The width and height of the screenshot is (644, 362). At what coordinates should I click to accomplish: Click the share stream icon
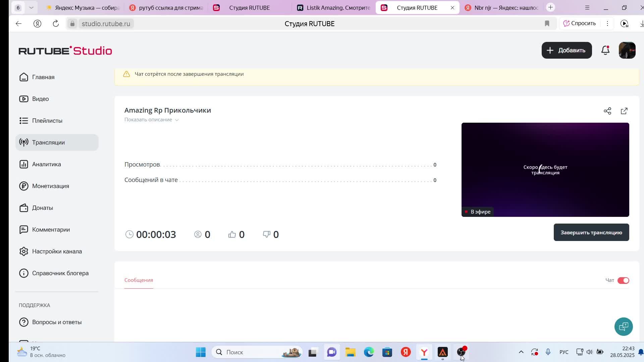607,111
